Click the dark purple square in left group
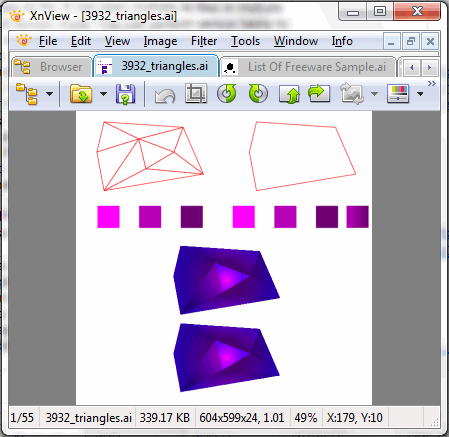The width and height of the screenshot is (449, 437). [192, 217]
